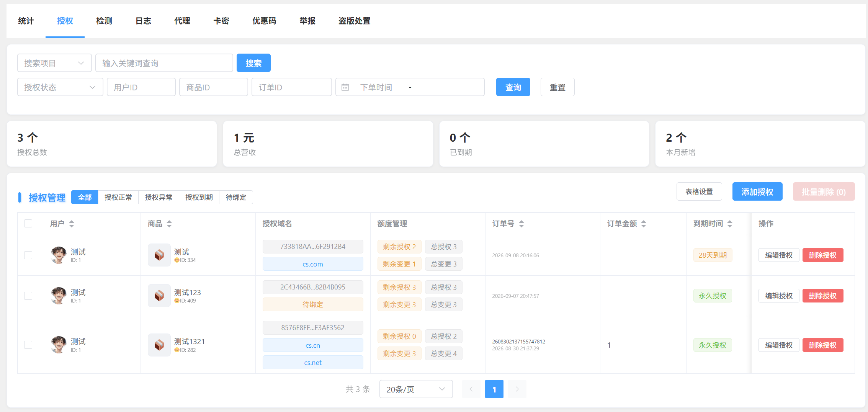Screen dimensions: 868x412
Task: Switch to the 检测 tab
Action: tap(104, 21)
